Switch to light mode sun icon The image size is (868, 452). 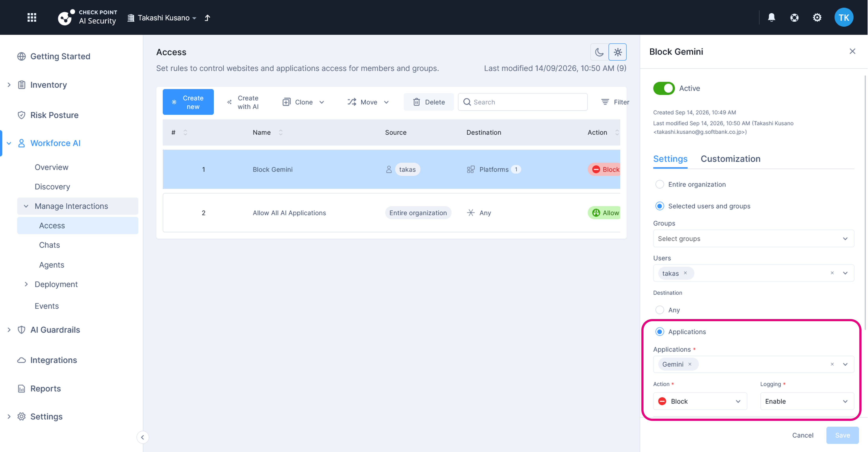pyautogui.click(x=618, y=52)
